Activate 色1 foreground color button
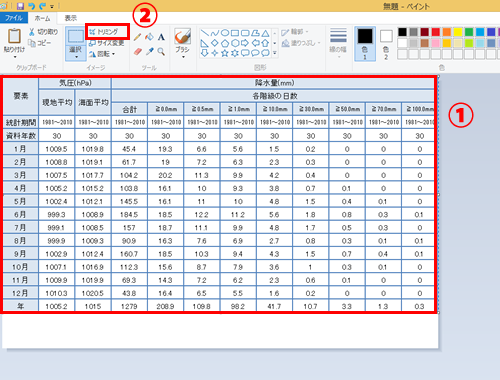Viewport: 500px width, 380px height. [x=365, y=44]
